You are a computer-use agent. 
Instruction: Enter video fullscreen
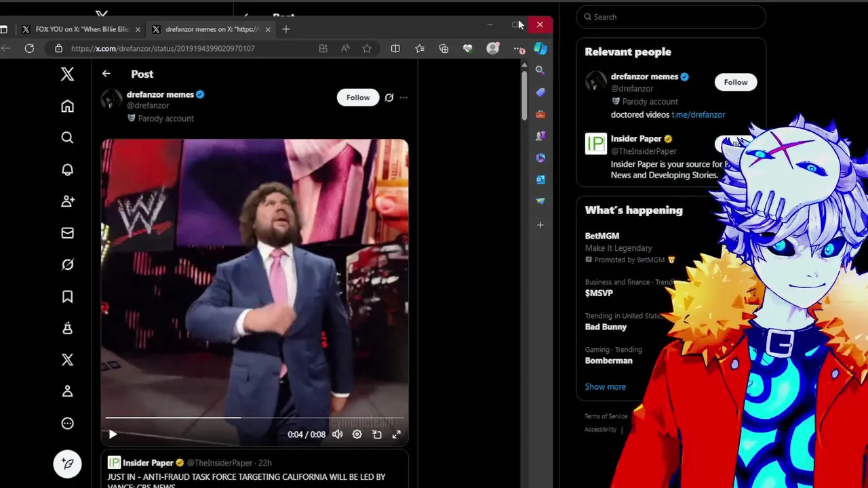(x=397, y=434)
